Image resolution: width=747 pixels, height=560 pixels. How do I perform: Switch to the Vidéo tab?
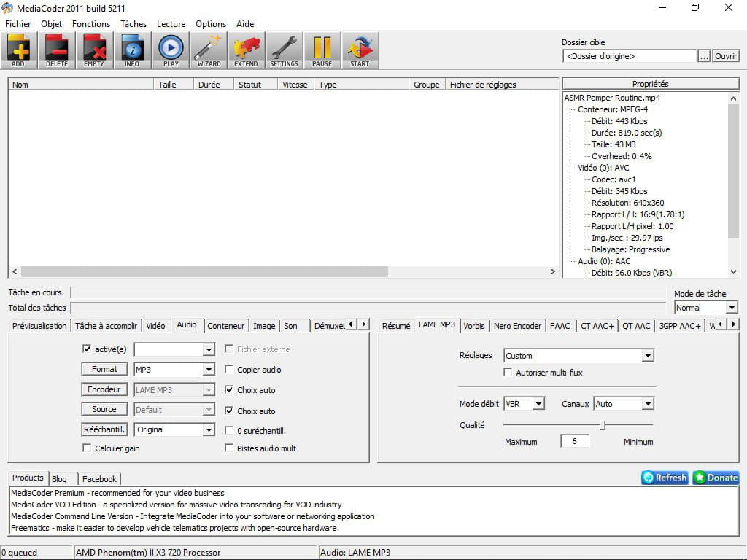[155, 326]
